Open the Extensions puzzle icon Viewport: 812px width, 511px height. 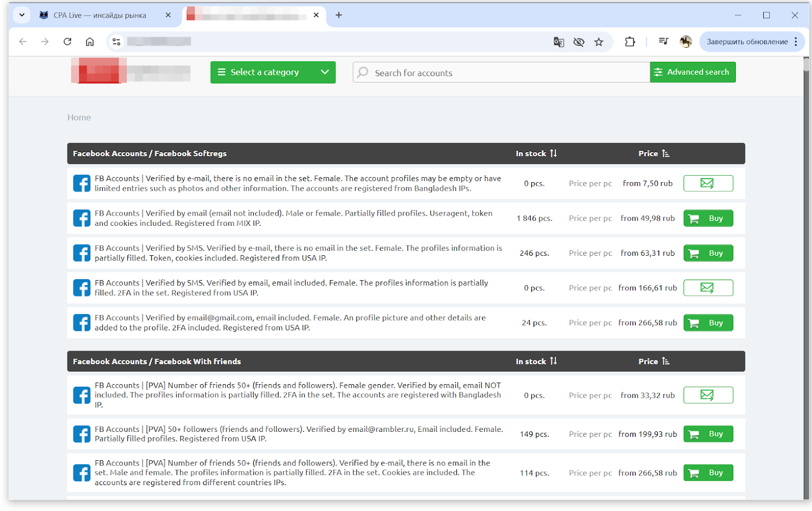(x=630, y=42)
